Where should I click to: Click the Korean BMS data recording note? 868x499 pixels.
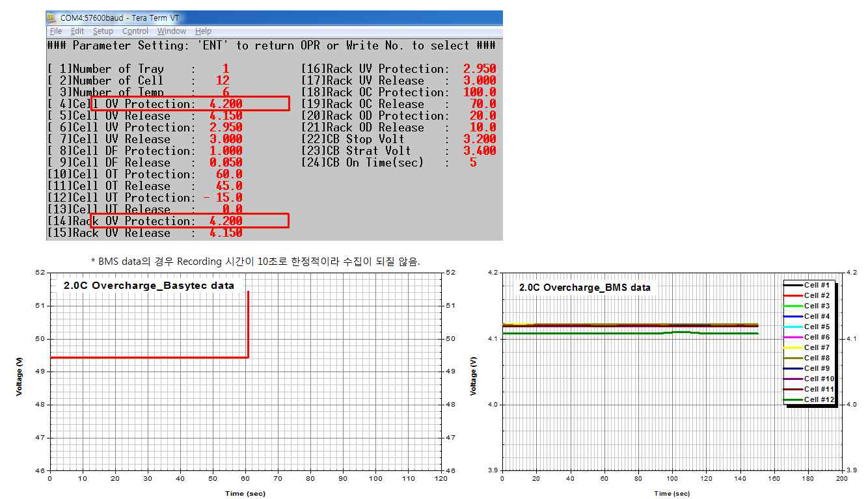256,261
